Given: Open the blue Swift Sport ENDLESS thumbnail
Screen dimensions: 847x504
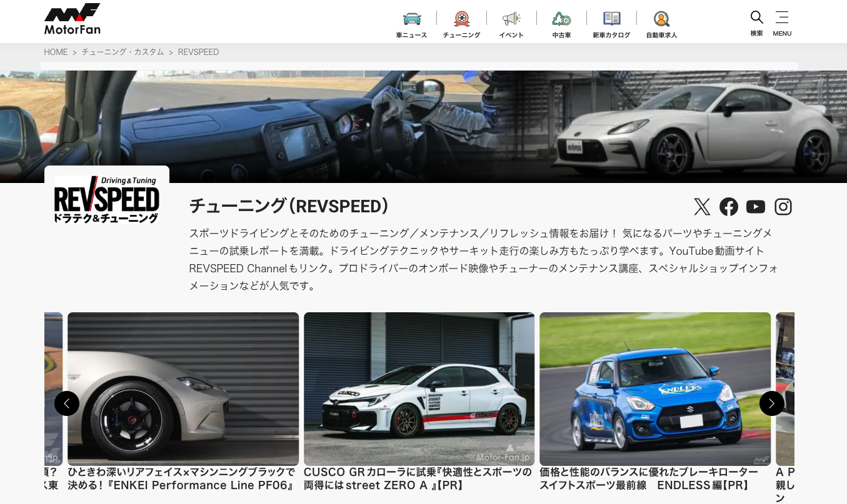Looking at the screenshot, I should tap(655, 388).
